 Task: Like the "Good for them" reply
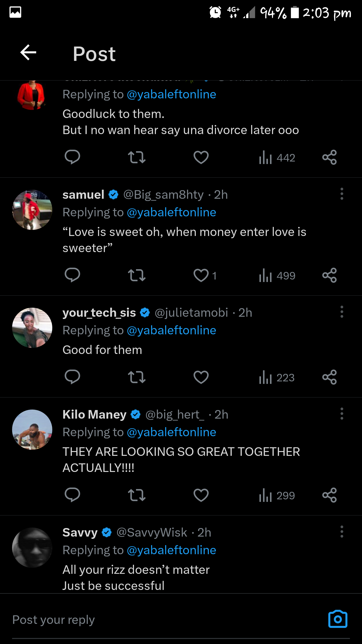(201, 377)
